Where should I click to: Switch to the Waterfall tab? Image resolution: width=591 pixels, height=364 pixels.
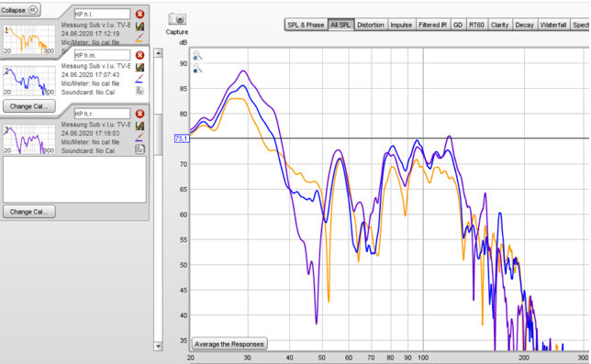553,25
